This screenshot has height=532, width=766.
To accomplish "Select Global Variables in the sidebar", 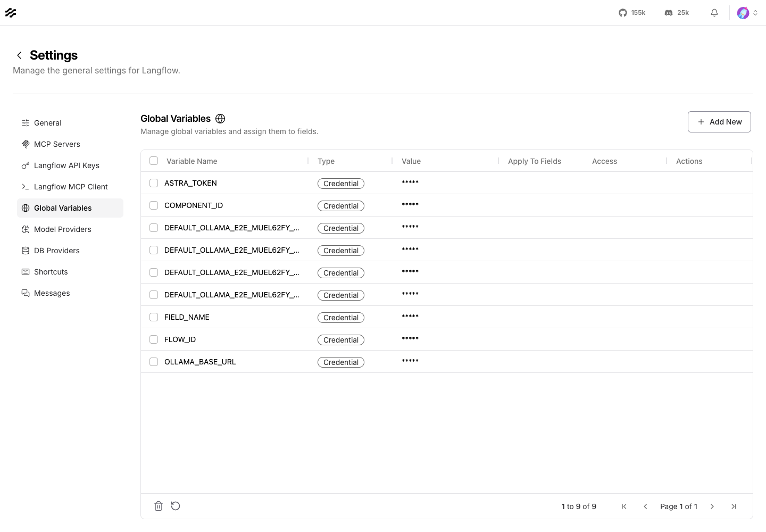I will (70, 208).
